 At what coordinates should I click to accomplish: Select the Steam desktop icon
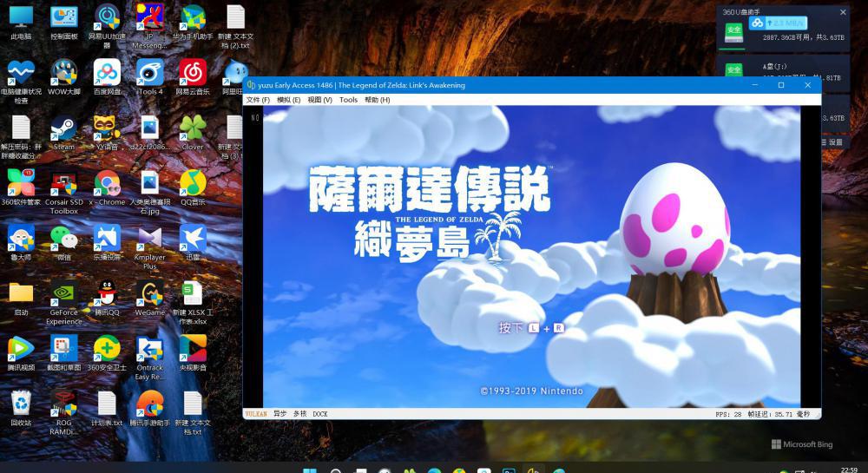point(64,134)
